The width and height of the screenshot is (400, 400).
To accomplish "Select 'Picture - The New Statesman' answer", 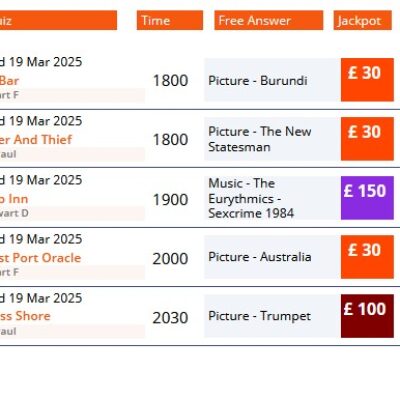I will [x=272, y=139].
